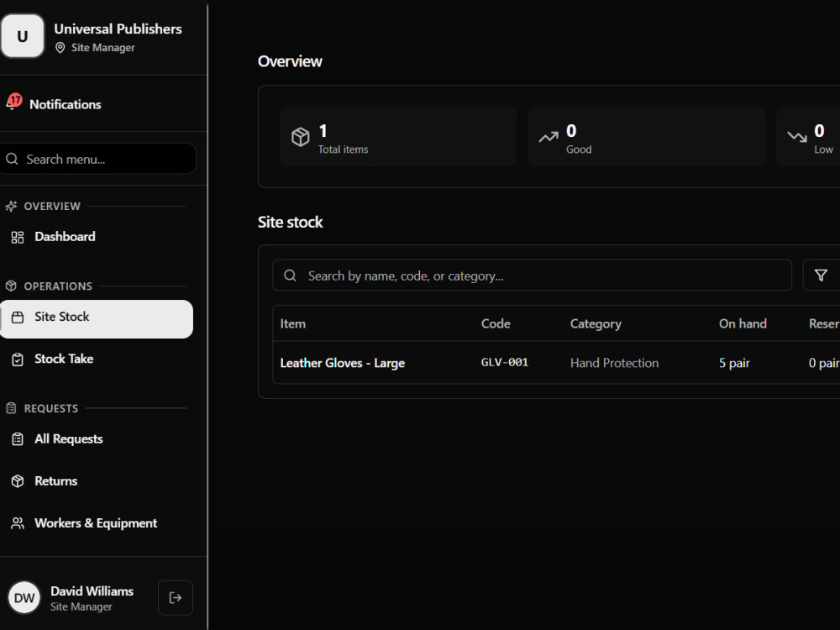Screen dimensions: 840x630
Task: Click the magnifier in site stock search
Action: (290, 276)
